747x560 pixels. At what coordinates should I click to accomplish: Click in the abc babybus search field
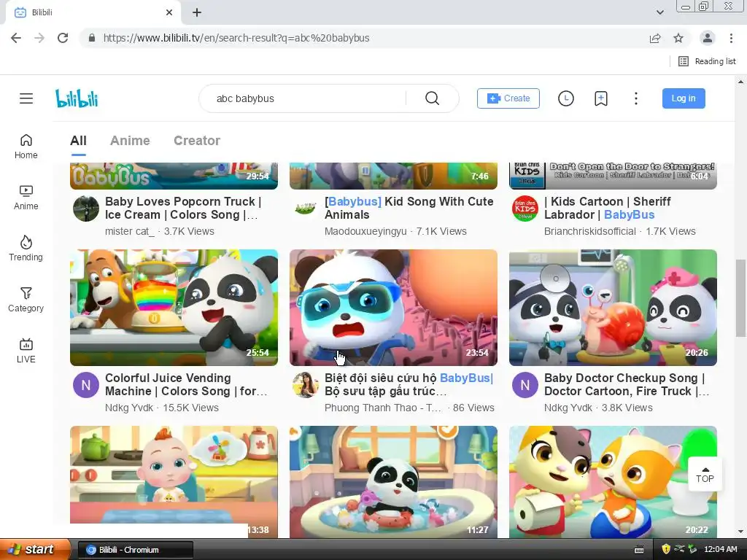click(x=305, y=98)
